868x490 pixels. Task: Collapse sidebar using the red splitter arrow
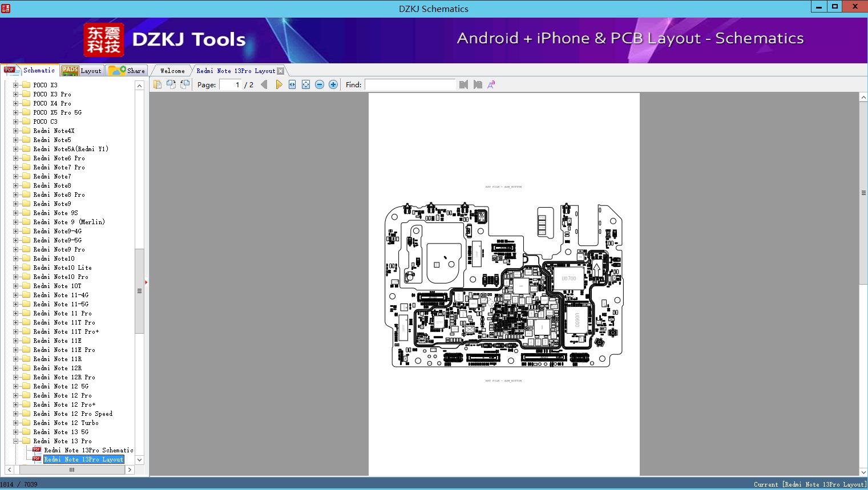pyautogui.click(x=147, y=282)
